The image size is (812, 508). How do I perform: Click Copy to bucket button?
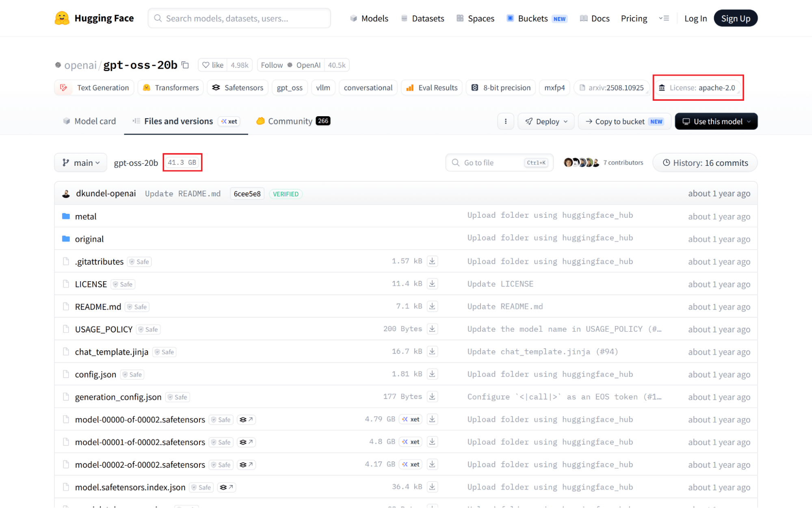(624, 122)
